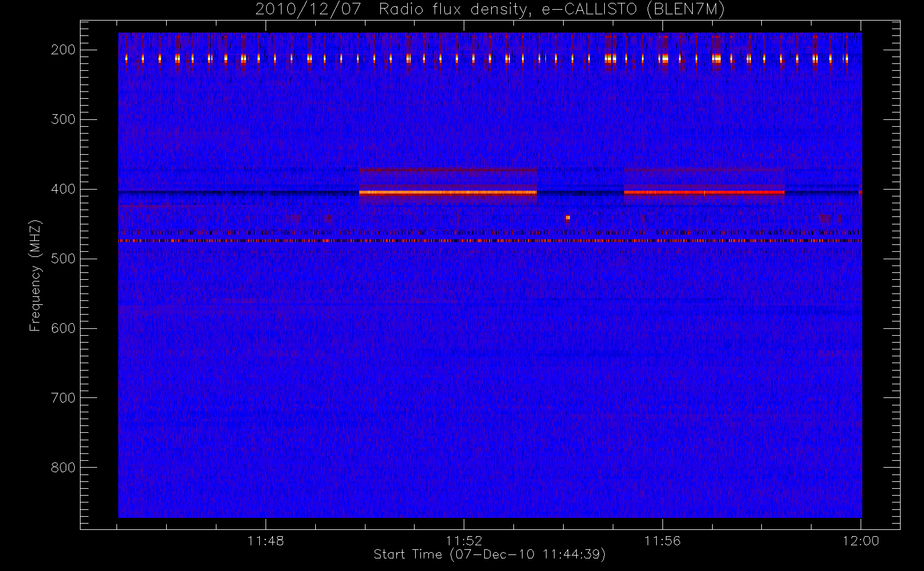
Task: Click the faint dark-red band above 400 MHz near 11:52
Action: pos(448,170)
